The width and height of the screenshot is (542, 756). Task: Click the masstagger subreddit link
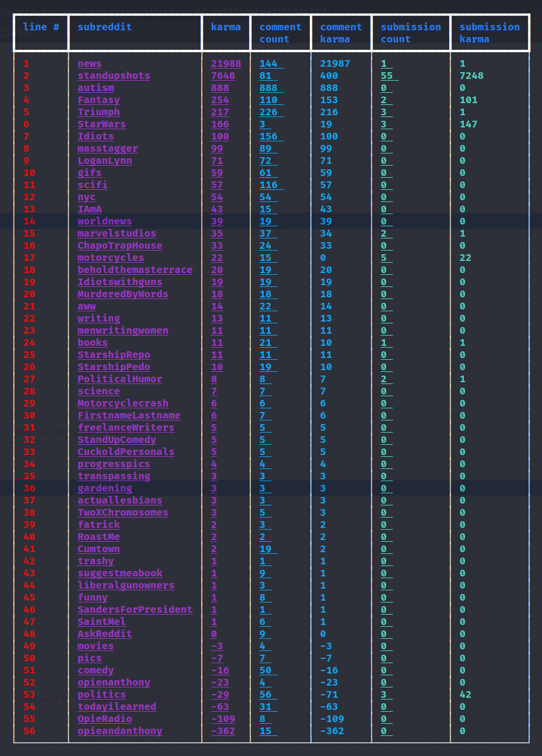[108, 149]
